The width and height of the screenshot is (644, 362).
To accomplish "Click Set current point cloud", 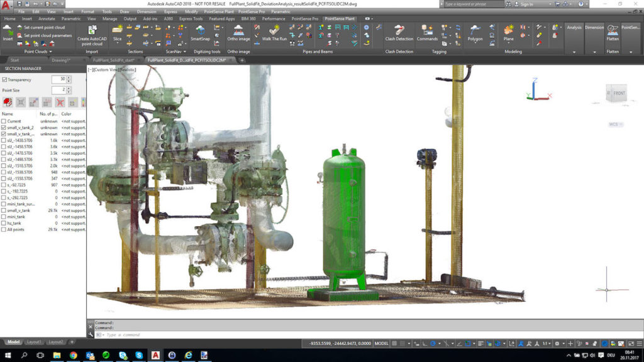I will tap(44, 28).
